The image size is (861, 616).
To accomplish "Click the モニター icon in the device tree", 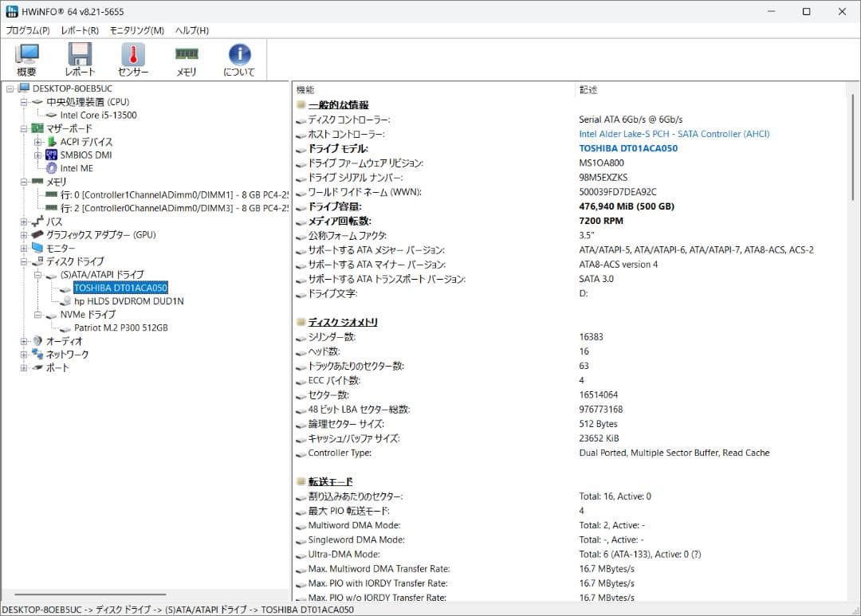I will pyautogui.click(x=37, y=248).
